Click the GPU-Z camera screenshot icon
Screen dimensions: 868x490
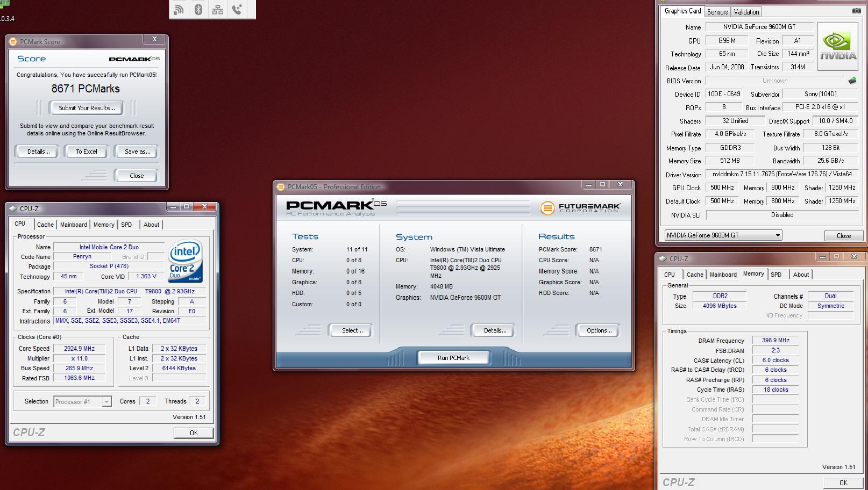click(x=856, y=11)
